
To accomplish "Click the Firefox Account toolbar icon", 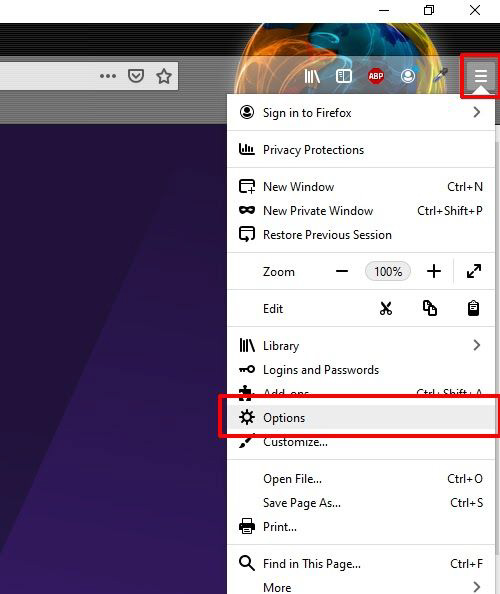I will pos(408,76).
